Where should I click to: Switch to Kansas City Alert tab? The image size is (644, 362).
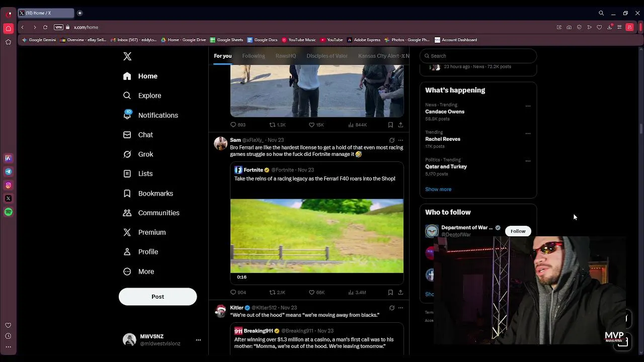[x=383, y=56]
